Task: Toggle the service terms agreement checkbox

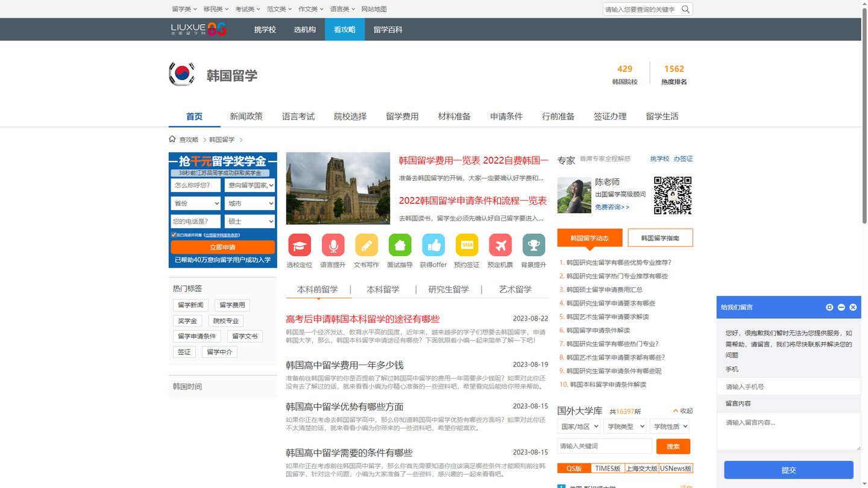Action: (x=174, y=235)
